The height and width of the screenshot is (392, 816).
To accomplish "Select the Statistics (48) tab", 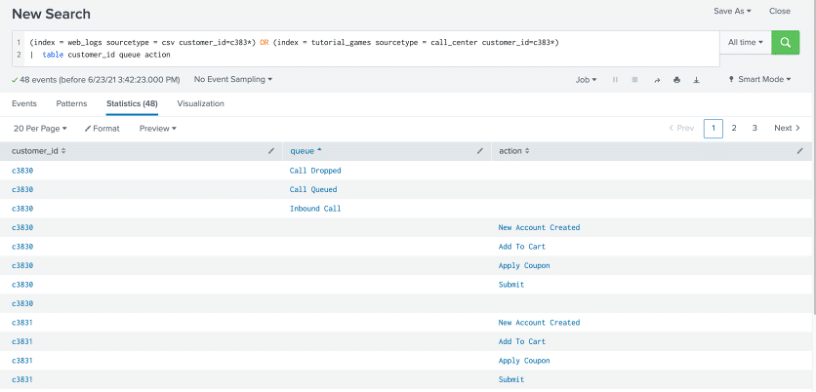I will tap(132, 104).
